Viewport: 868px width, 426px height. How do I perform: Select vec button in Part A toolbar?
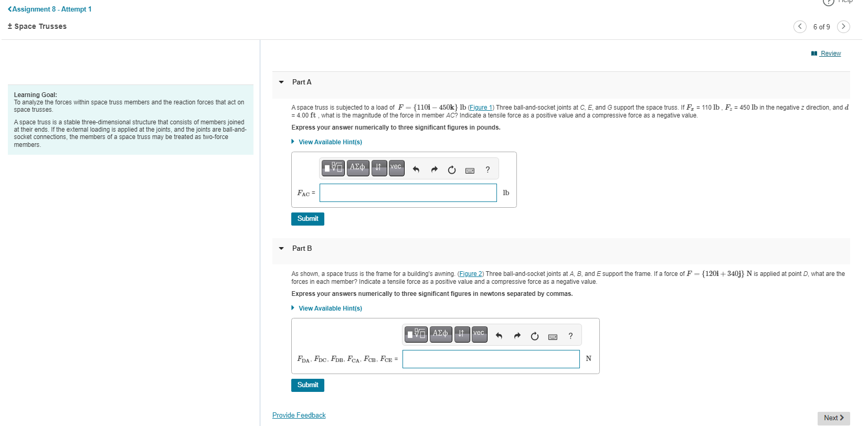[396, 168]
